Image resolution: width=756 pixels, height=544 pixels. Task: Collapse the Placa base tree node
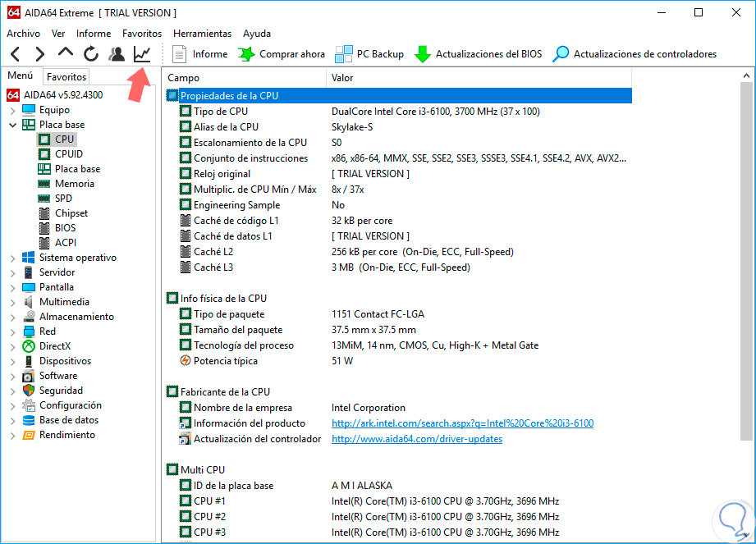12,126
